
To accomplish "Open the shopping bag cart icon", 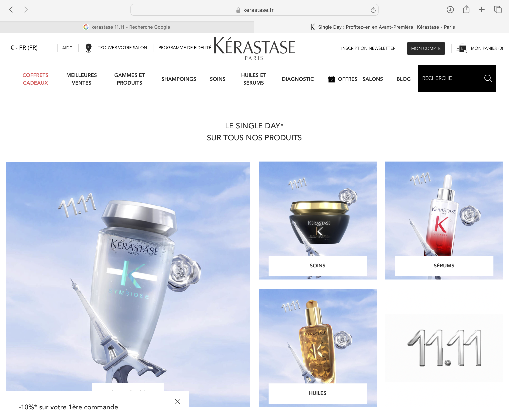I will coord(462,48).
